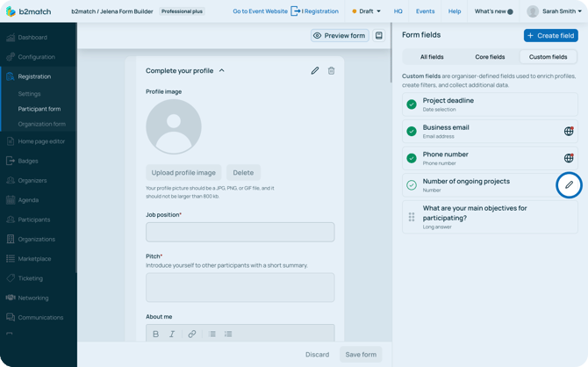Click the Sarah Smith avatar icon
The image size is (588, 367).
point(533,11)
